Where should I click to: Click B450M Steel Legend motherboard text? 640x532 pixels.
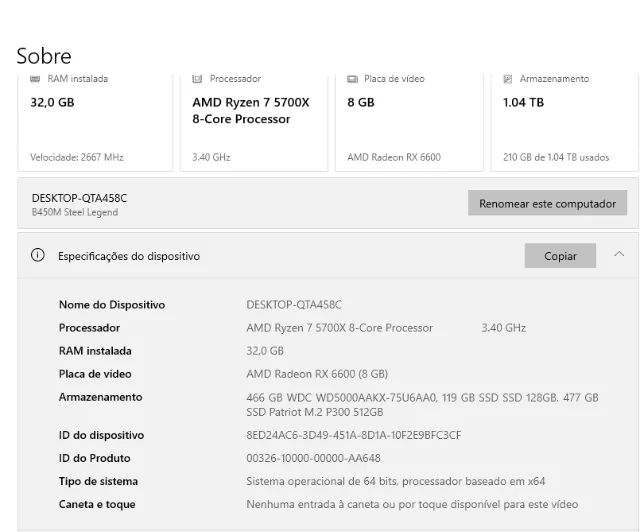pos(75,212)
